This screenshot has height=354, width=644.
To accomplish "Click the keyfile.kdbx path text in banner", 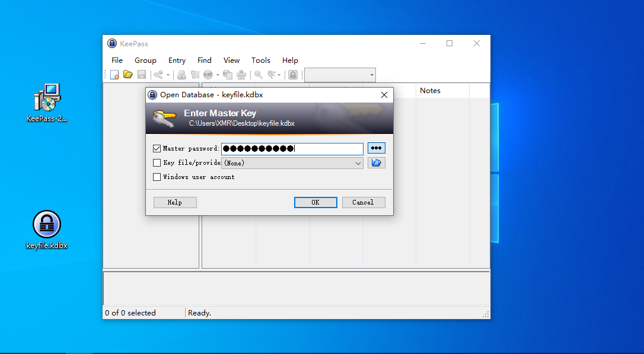I will (x=241, y=123).
